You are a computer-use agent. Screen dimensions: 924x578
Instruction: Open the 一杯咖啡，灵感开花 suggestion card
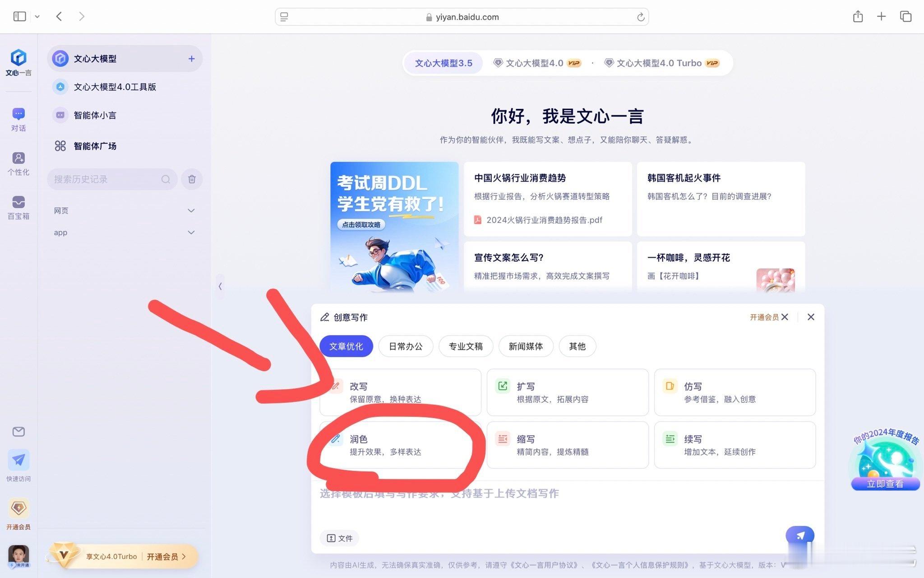click(721, 266)
